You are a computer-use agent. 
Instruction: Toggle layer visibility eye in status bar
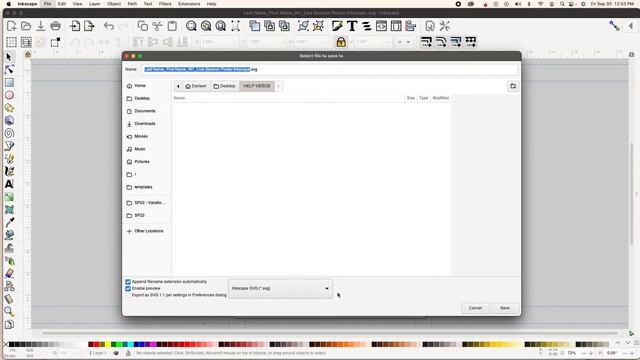116,353
